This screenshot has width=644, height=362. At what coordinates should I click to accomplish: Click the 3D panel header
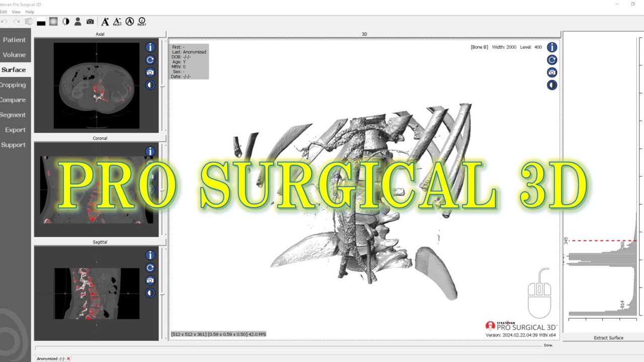coord(364,34)
